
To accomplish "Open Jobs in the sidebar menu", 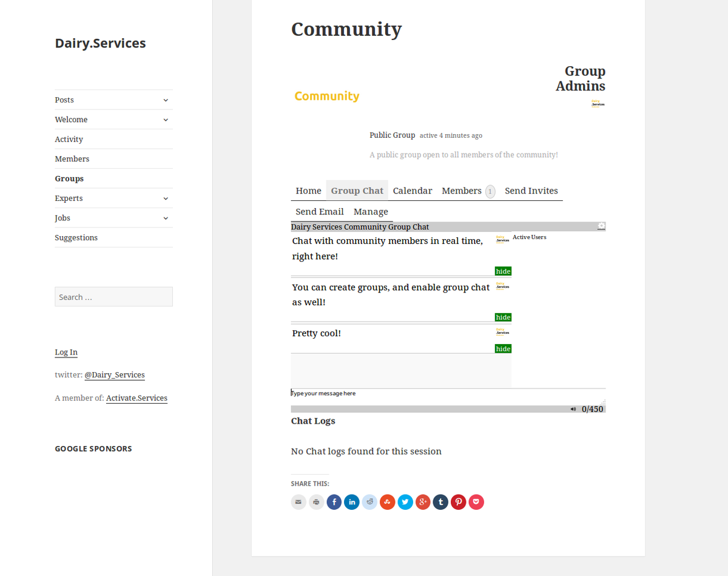I will tap(62, 218).
